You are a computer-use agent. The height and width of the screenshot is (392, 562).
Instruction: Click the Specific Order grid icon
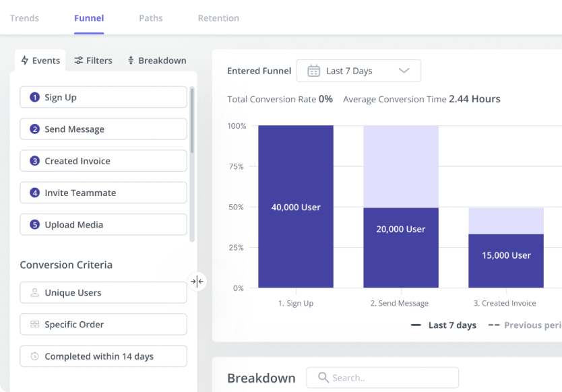click(34, 325)
